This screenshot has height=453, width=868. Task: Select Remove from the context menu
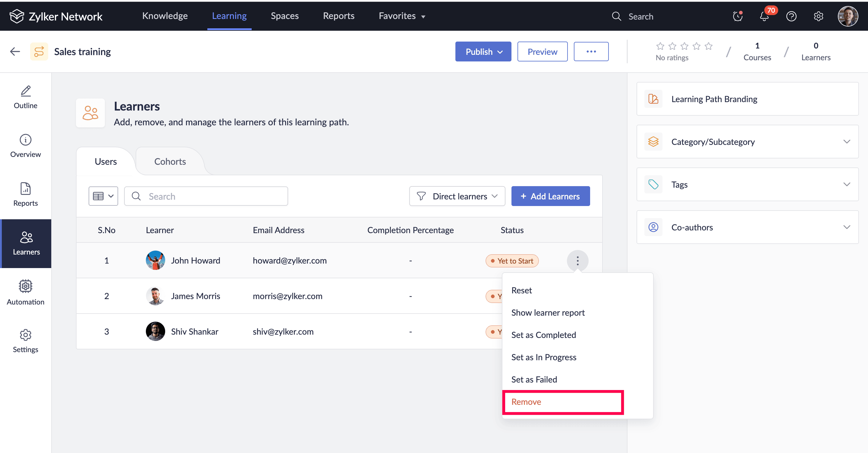526,402
